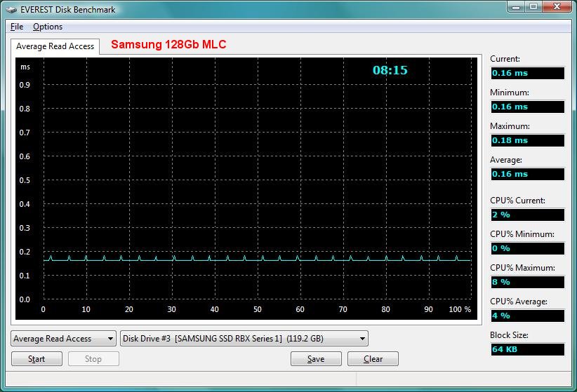Click the 50 x-axis label

[257, 309]
